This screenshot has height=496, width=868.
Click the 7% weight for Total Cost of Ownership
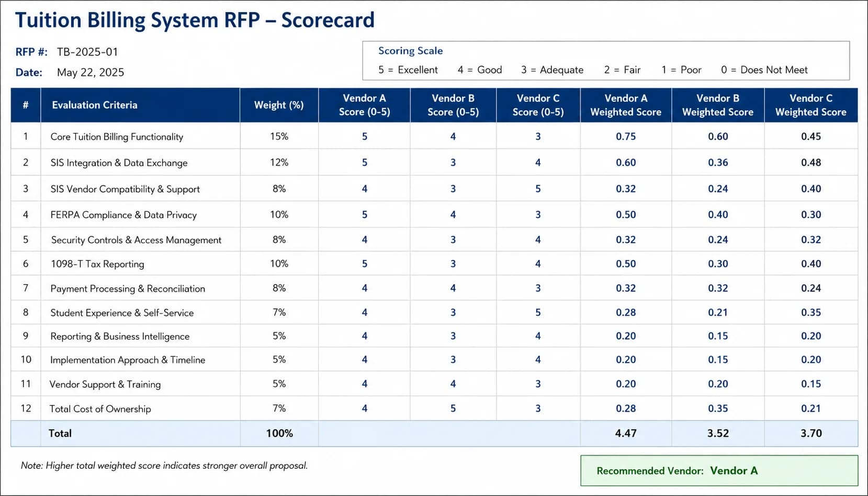tap(279, 408)
